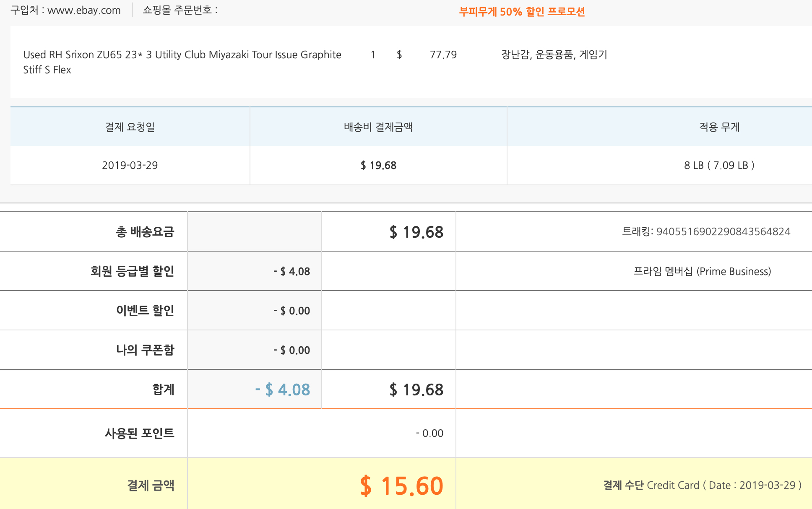Click the 나의 쿠폰함 row label
The image size is (812, 509).
coord(145,350)
